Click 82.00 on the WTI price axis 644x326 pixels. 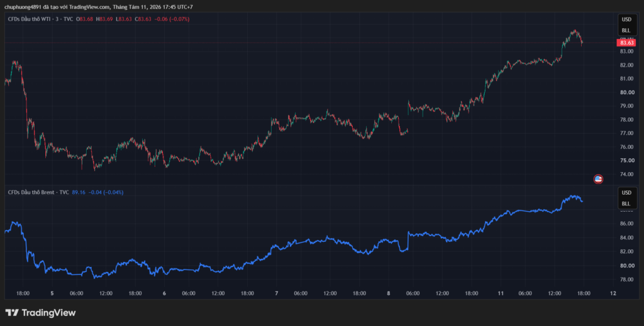tap(626, 65)
